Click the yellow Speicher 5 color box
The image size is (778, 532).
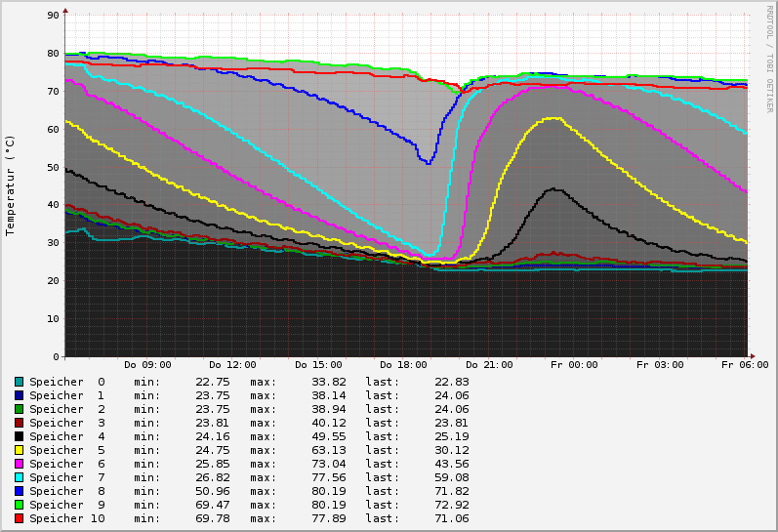click(x=19, y=450)
